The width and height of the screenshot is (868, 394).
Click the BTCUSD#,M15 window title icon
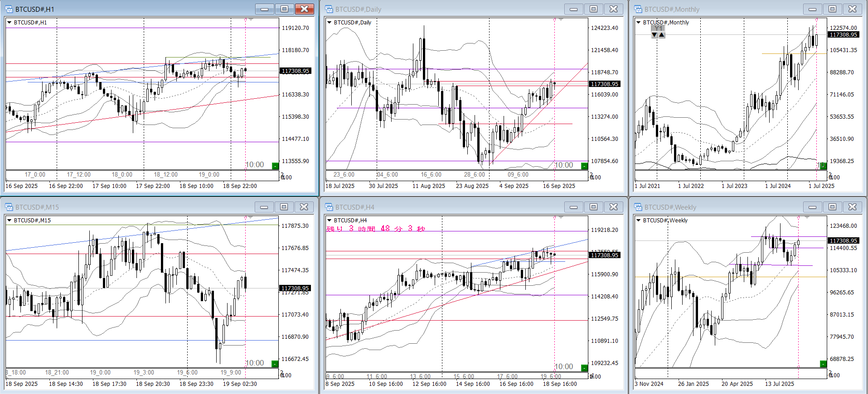click(9, 207)
